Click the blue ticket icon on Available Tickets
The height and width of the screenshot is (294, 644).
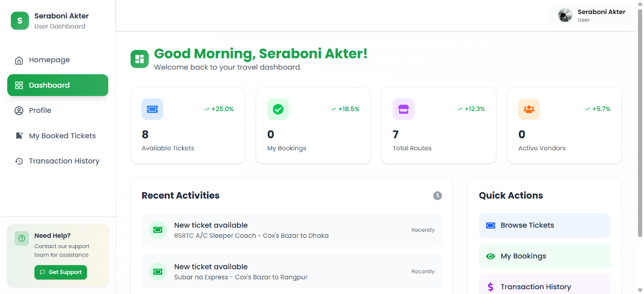tap(152, 109)
